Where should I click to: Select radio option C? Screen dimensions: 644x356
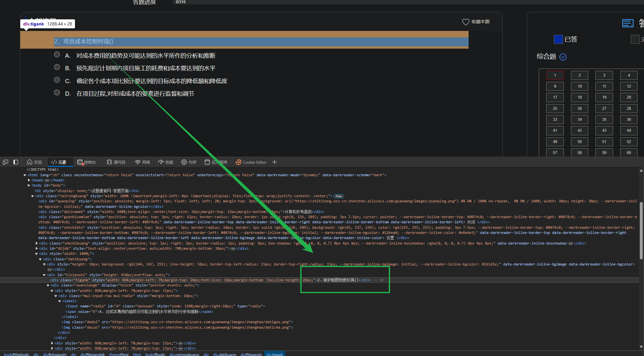(x=57, y=80)
